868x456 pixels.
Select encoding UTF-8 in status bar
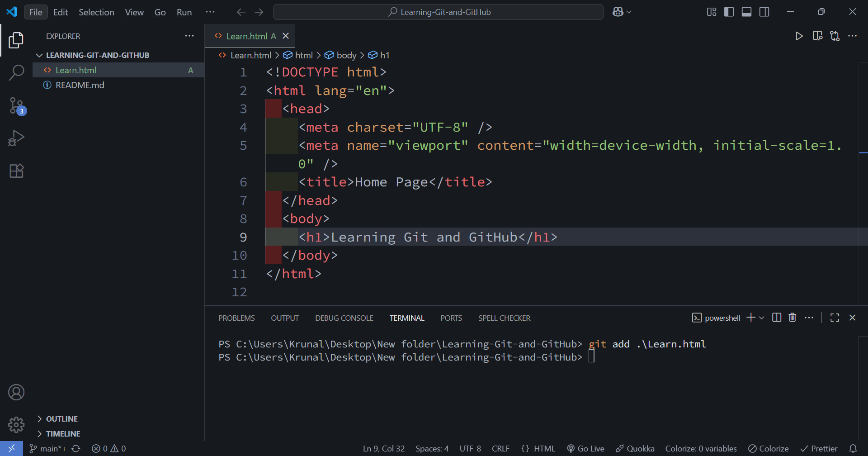point(470,448)
